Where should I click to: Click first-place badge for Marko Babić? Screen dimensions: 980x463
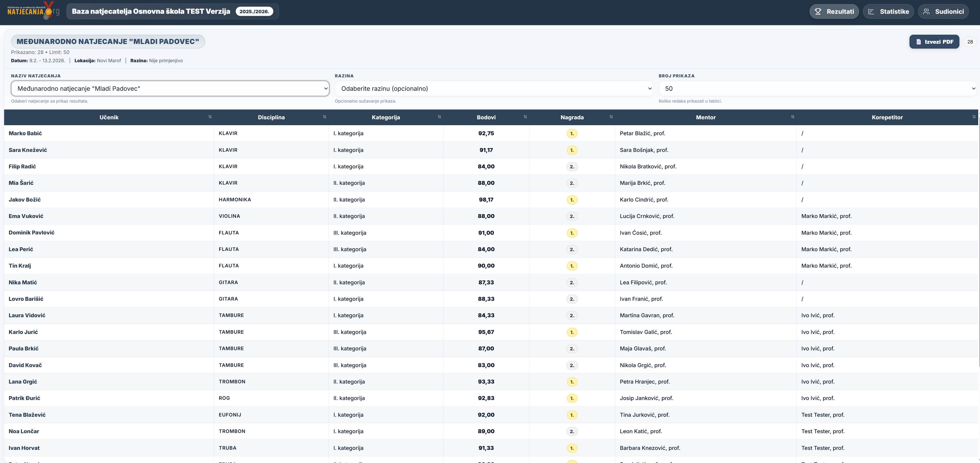coord(572,133)
